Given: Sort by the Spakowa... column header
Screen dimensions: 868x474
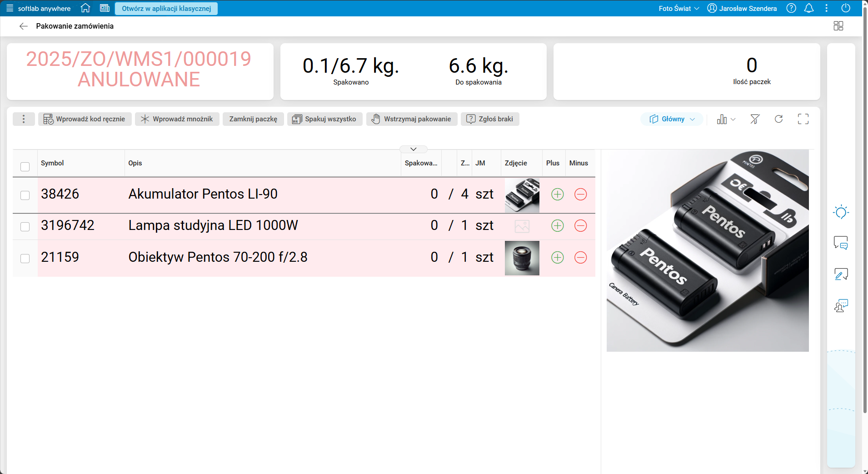Looking at the screenshot, I should (x=421, y=163).
